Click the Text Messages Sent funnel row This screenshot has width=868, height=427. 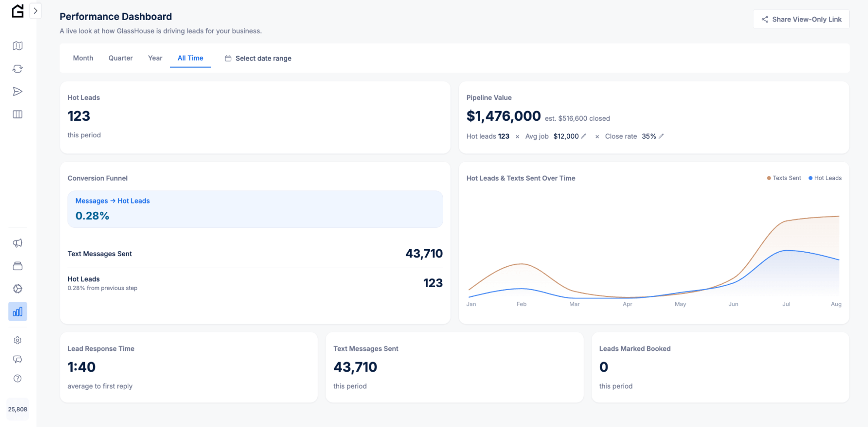point(255,254)
